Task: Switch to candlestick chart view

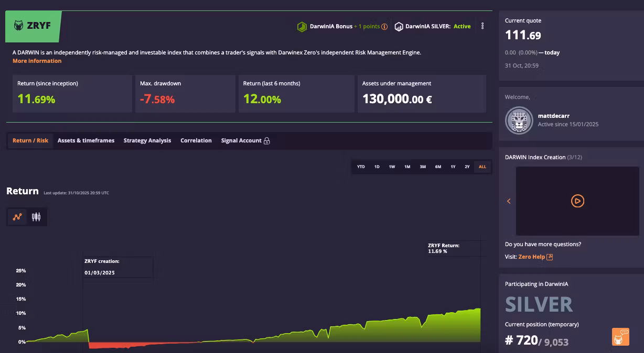Action: pyautogui.click(x=36, y=217)
